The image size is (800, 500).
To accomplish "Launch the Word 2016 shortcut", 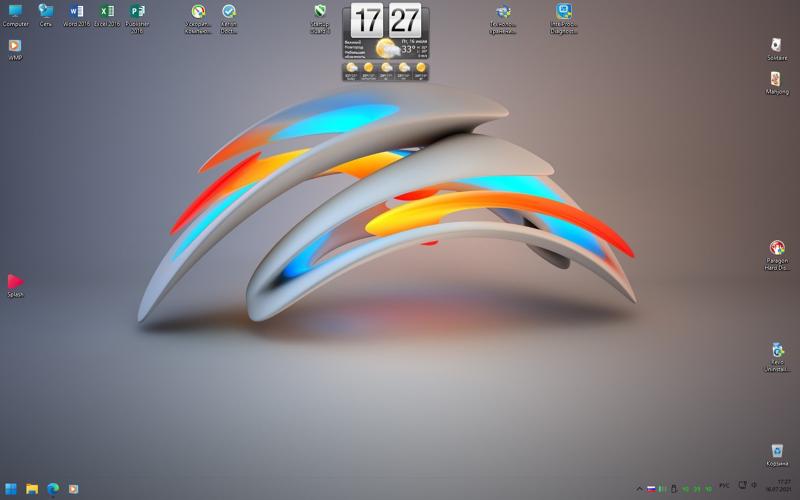I will [77, 15].
